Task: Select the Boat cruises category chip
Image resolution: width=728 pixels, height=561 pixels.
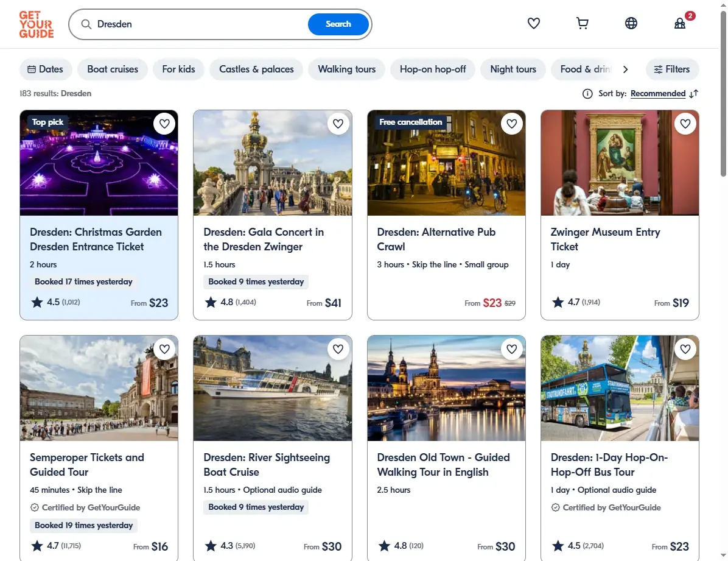Action: pos(113,69)
